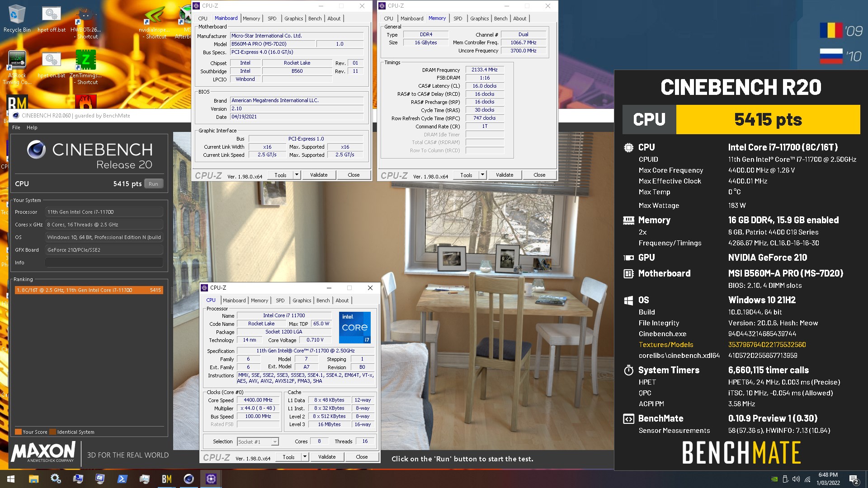868x488 pixels.
Task: Run the Cinebench CPU test
Action: pos(154,184)
